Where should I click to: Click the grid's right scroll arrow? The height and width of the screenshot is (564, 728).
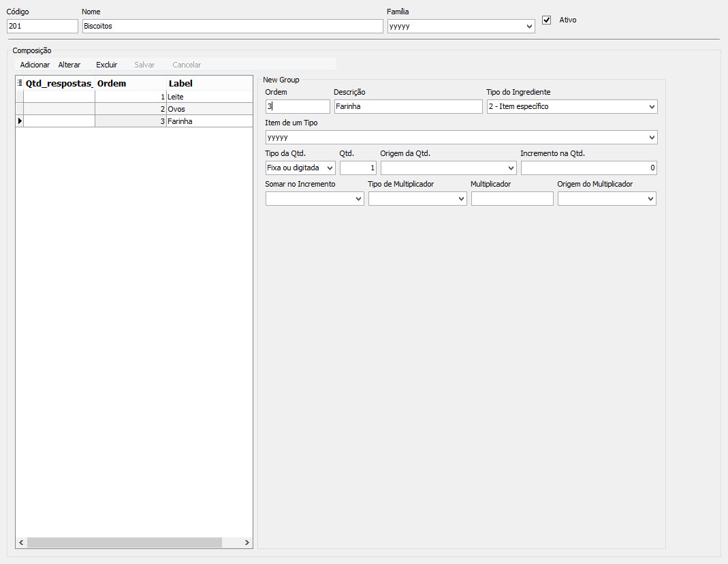(x=247, y=542)
